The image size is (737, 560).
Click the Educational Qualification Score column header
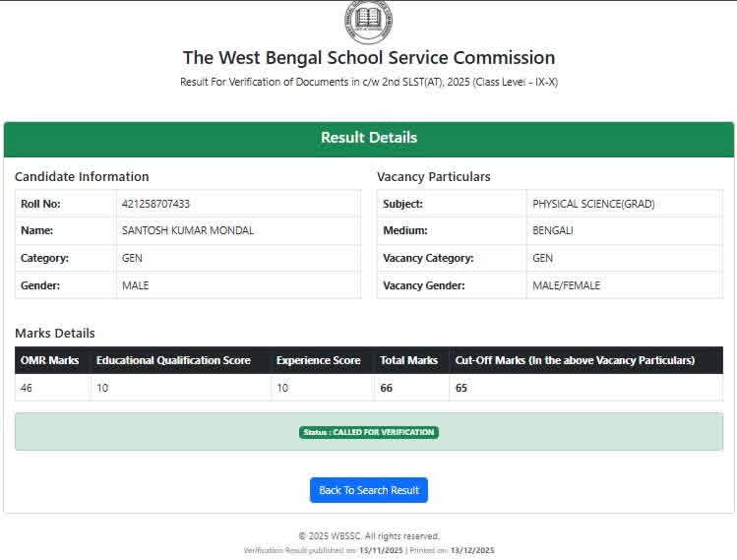pos(173,360)
